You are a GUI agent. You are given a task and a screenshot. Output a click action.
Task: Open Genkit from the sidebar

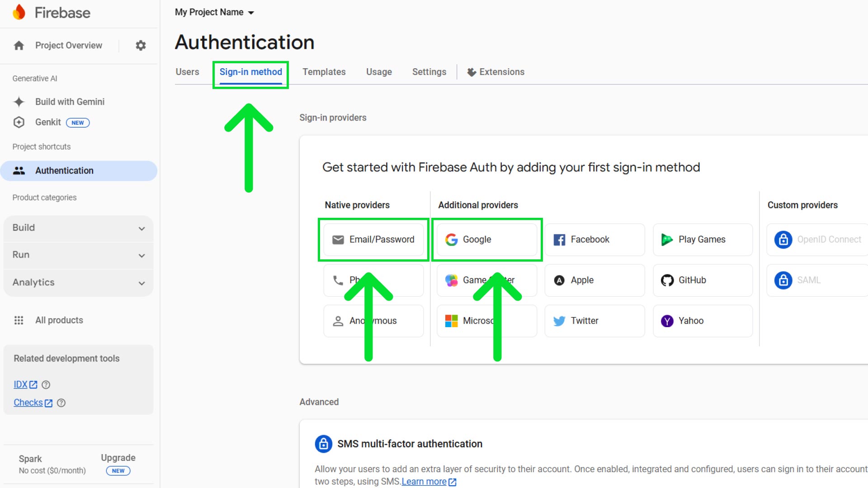click(x=48, y=122)
